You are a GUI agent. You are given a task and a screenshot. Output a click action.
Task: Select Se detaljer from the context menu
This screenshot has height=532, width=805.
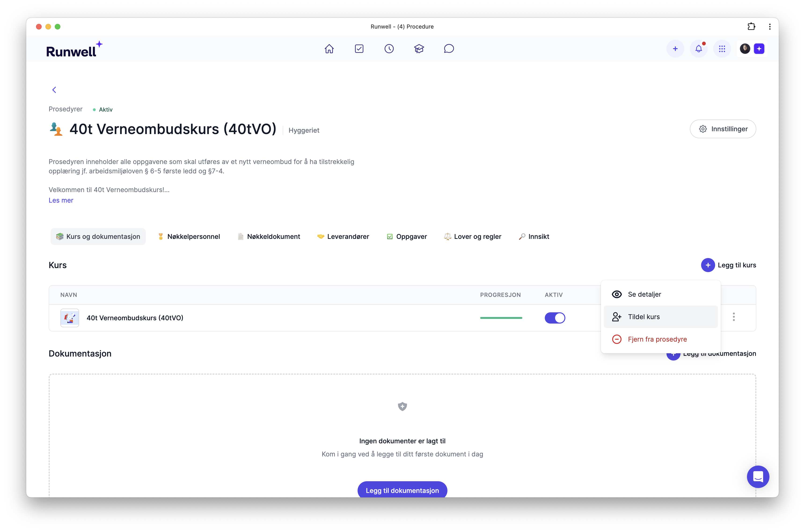(660, 295)
